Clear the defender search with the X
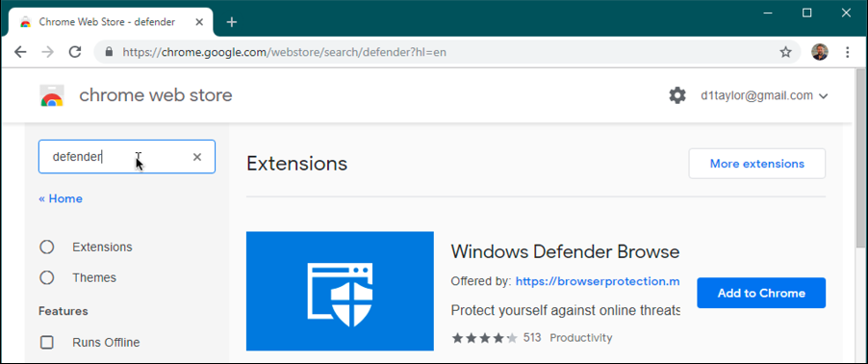This screenshot has height=364, width=868. click(196, 157)
